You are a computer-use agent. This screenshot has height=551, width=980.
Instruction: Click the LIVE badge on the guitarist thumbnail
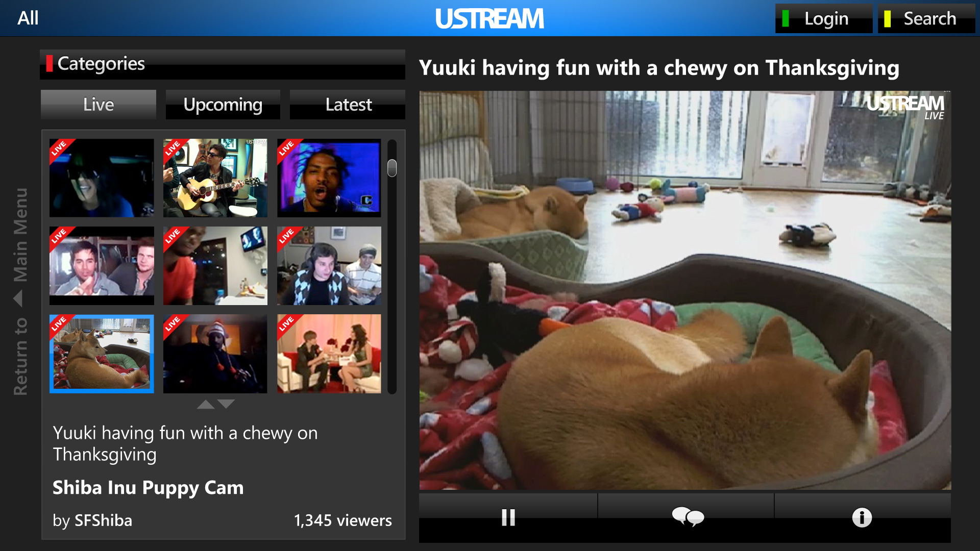tap(174, 149)
